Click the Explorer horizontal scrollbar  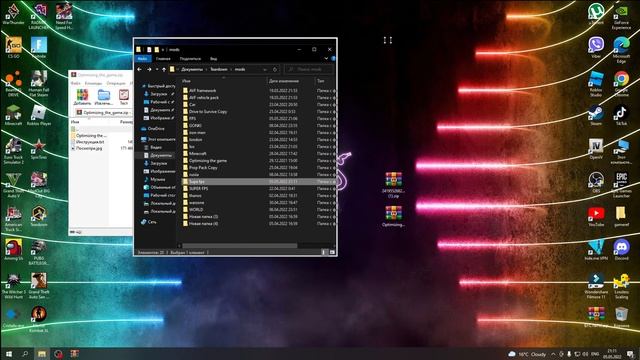tap(240, 246)
